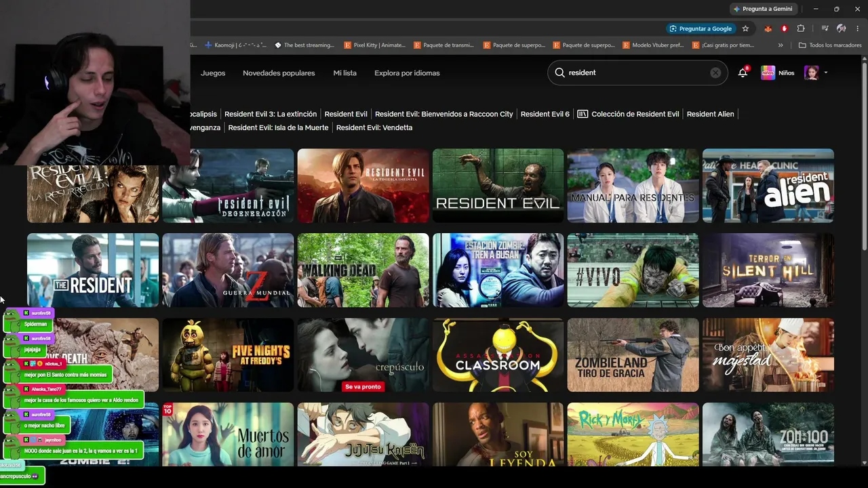Click the Pregunta a Gemini button

[x=763, y=9]
